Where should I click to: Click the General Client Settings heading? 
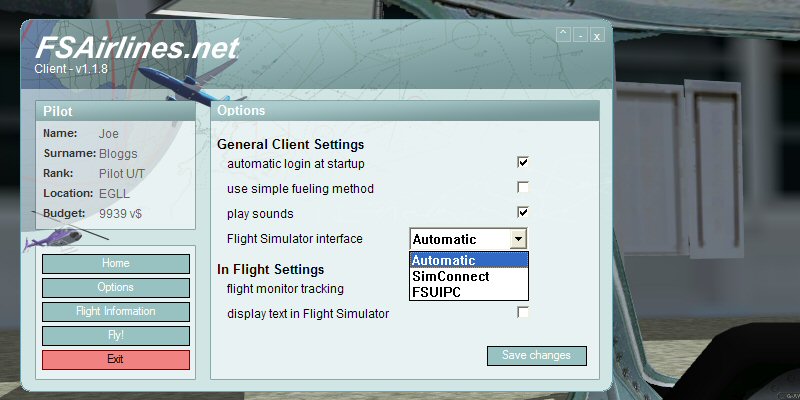[290, 144]
